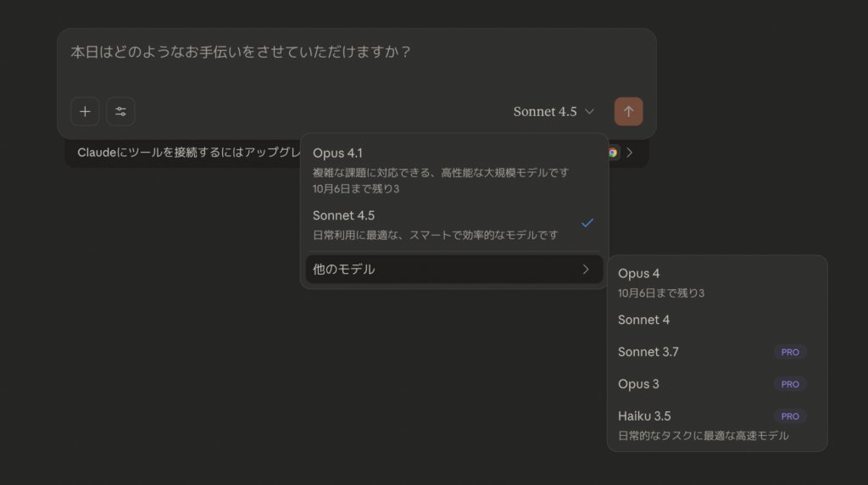868x485 pixels.
Task: Click the PRO badge beside Sonnet 3.7
Action: pos(790,352)
